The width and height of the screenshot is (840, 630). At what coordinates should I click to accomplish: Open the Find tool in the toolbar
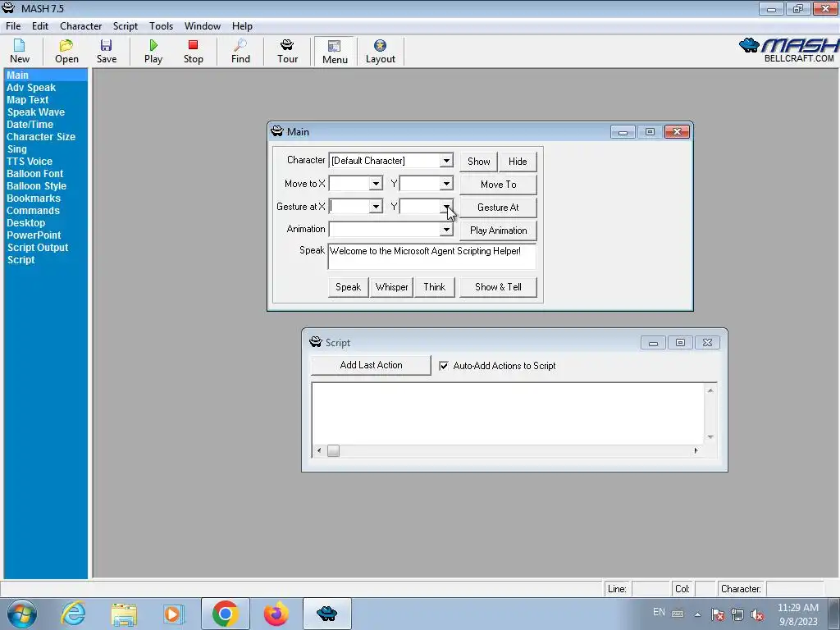[x=240, y=52]
